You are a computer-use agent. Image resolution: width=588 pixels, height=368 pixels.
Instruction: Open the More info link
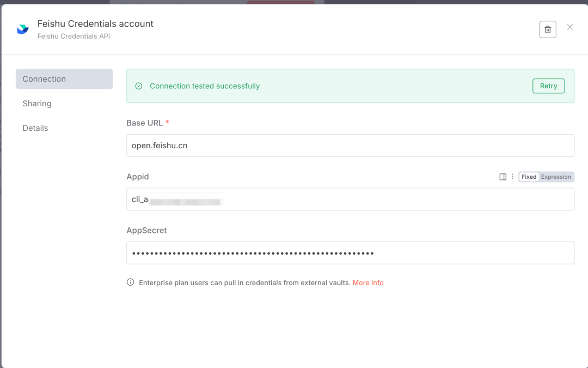pos(368,283)
